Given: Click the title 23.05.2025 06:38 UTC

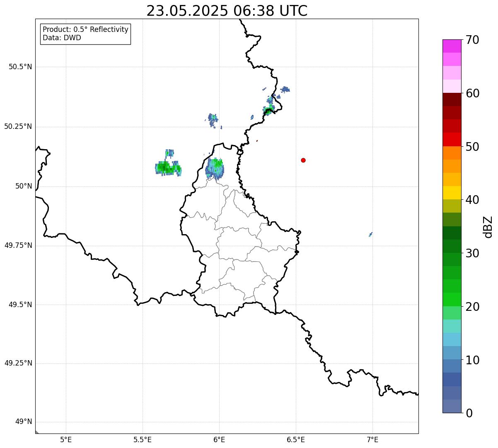Looking at the screenshot, I should tap(227, 11).
